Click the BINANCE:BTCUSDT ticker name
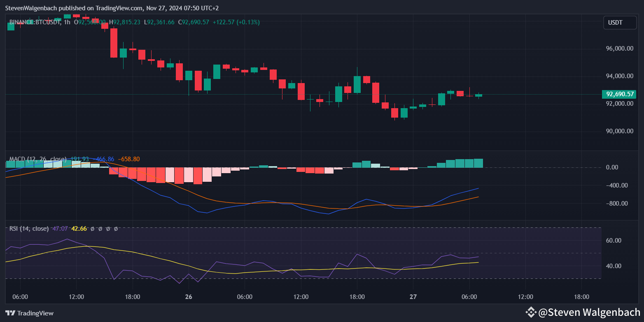 click(x=36, y=22)
